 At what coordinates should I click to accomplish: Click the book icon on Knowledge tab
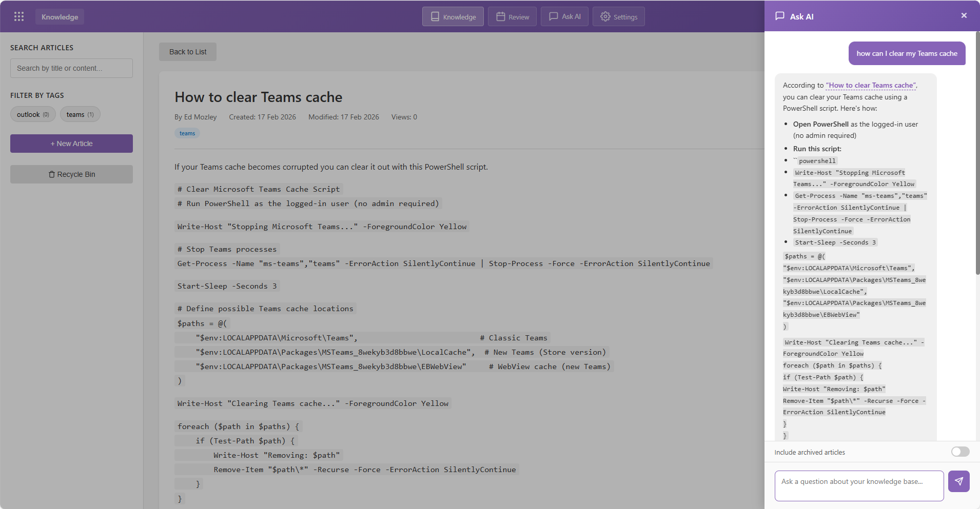pyautogui.click(x=435, y=16)
